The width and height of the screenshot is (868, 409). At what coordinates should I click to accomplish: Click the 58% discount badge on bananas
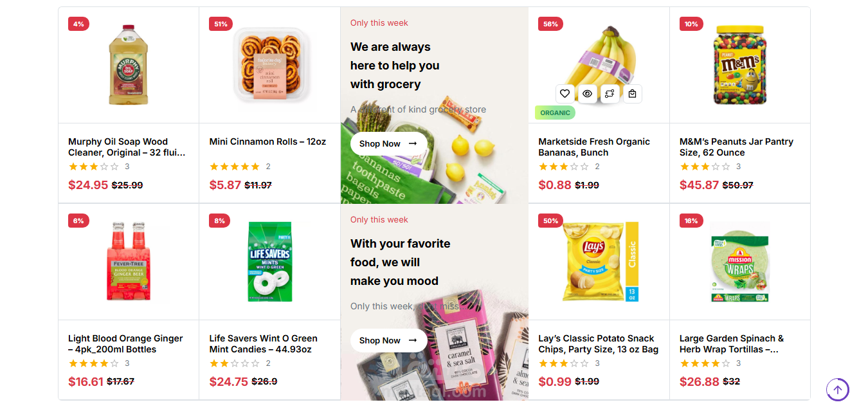click(x=550, y=24)
